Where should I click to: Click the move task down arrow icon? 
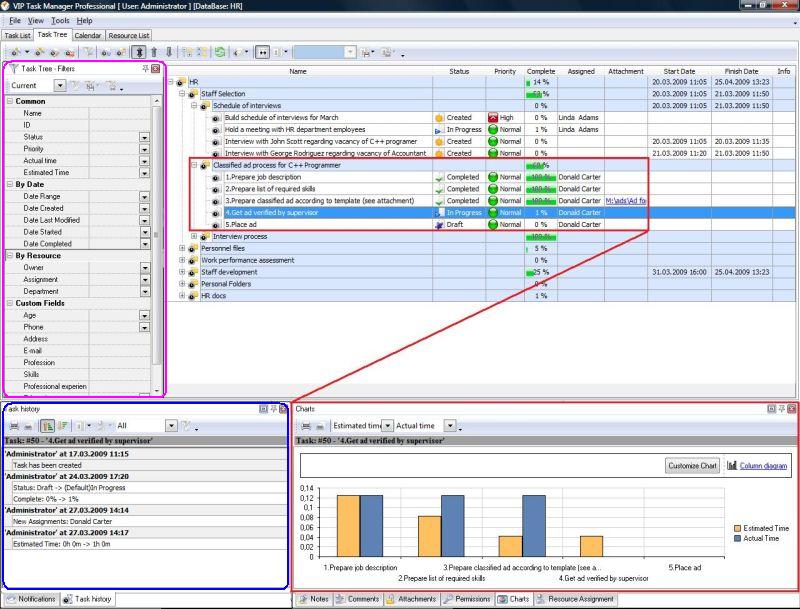pyautogui.click(x=168, y=51)
